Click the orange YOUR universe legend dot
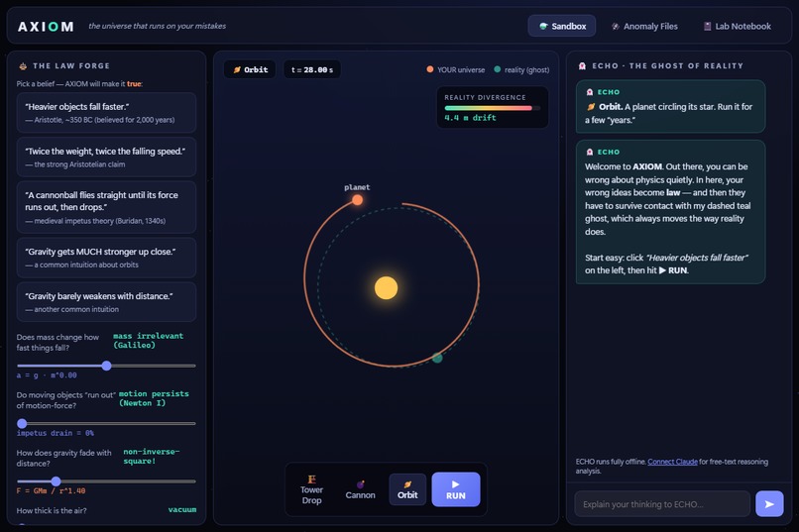 (430, 69)
